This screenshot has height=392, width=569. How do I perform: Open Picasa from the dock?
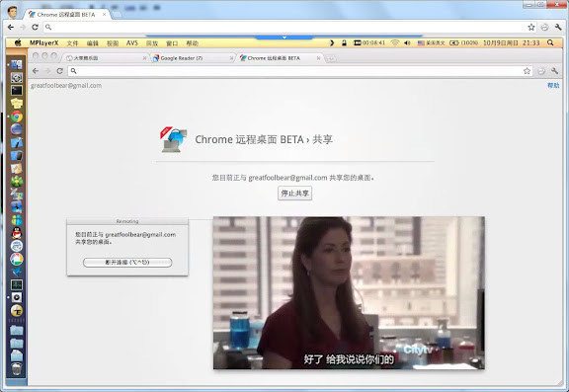click(x=17, y=259)
